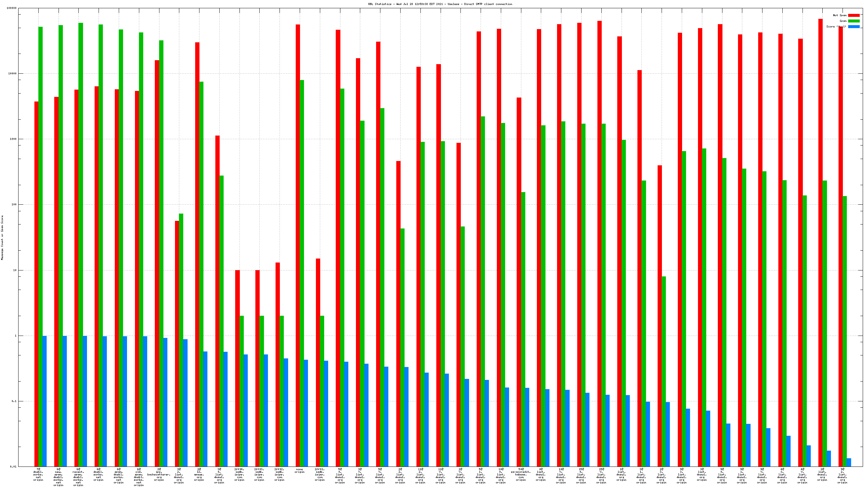Select the 'Score (0..1)' legend label
Viewport: 868px width, 488px height.
836,26
